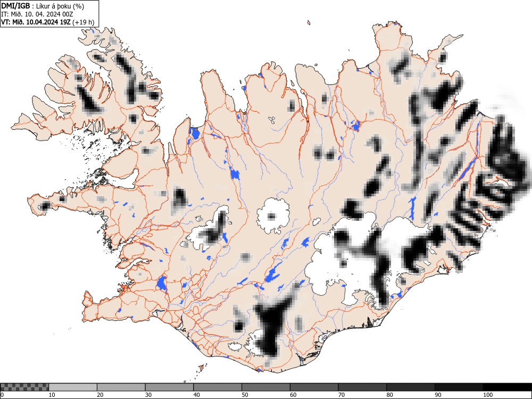
Task: Click the legend label '60'
Action: click(293, 395)
